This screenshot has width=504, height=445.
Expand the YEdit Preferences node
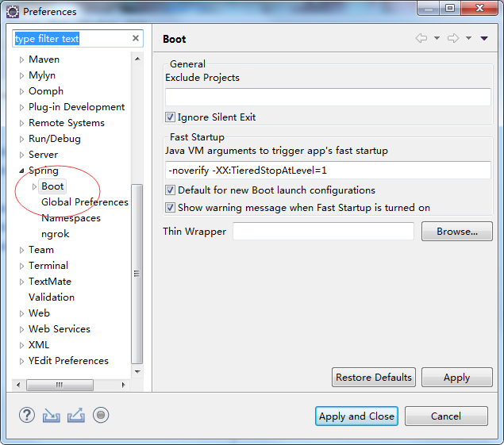click(x=21, y=361)
